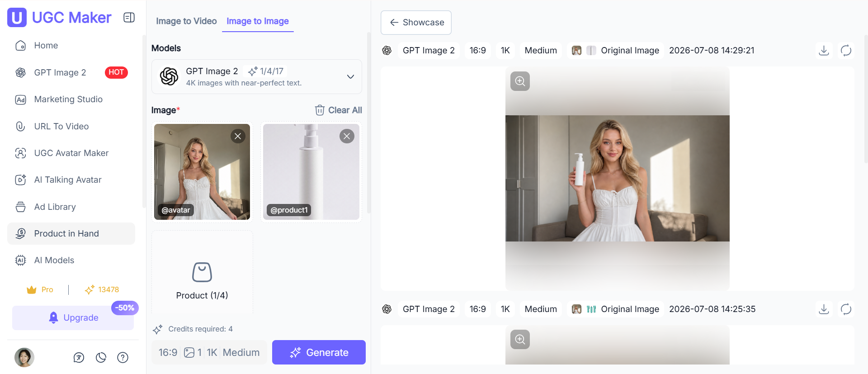Zoom into the 14:25:35 generated image
The height and width of the screenshot is (374, 868).
tap(520, 339)
